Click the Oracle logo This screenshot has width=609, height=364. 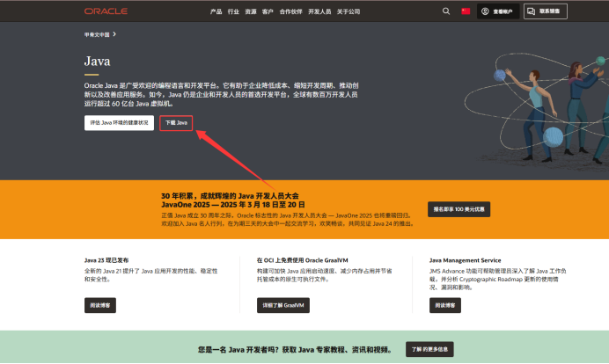[106, 11]
